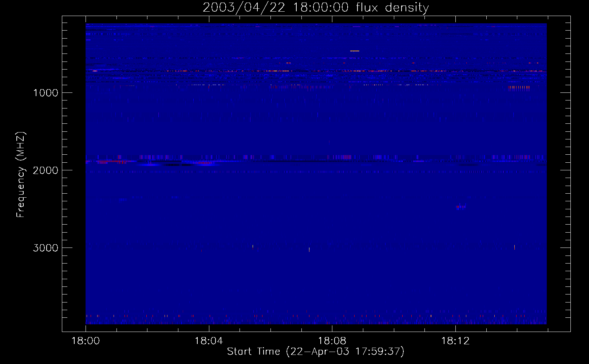Click the 2000 frequency tick label
589x364 pixels.
(46, 170)
